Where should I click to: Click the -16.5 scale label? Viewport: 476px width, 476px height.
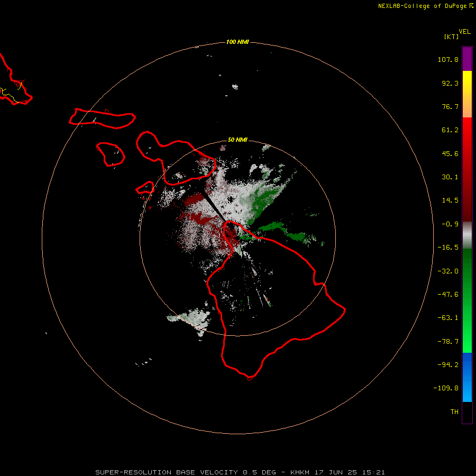(x=448, y=248)
